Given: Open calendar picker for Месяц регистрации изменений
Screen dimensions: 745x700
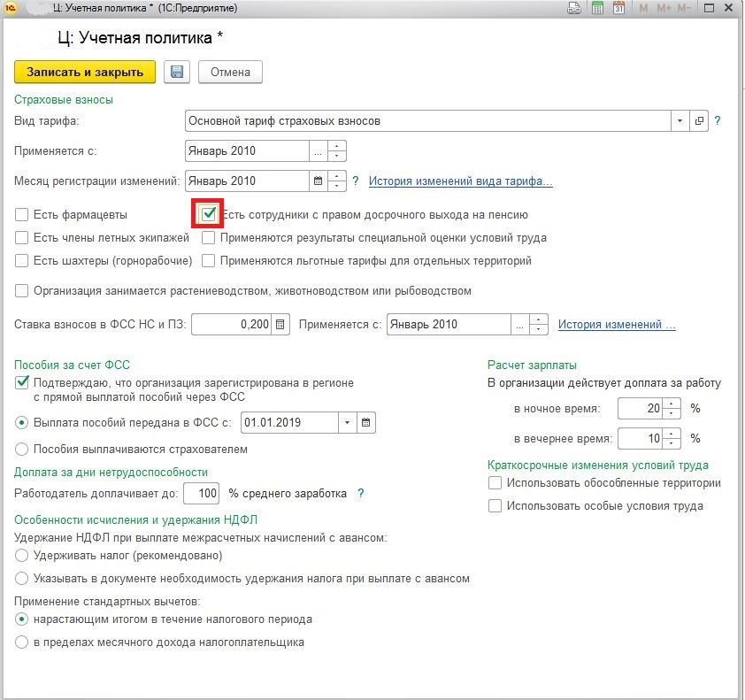Looking at the screenshot, I should (318, 181).
